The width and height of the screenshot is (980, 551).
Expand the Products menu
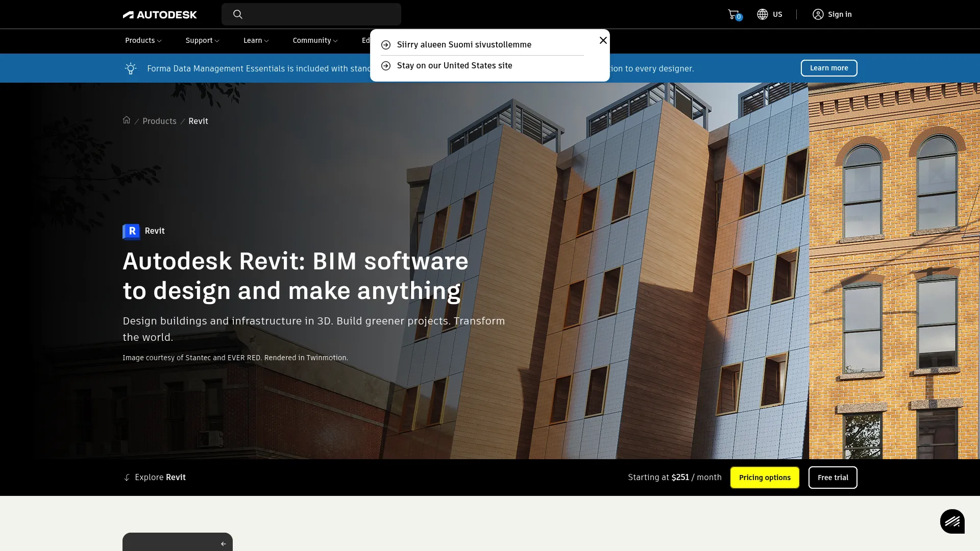143,40
